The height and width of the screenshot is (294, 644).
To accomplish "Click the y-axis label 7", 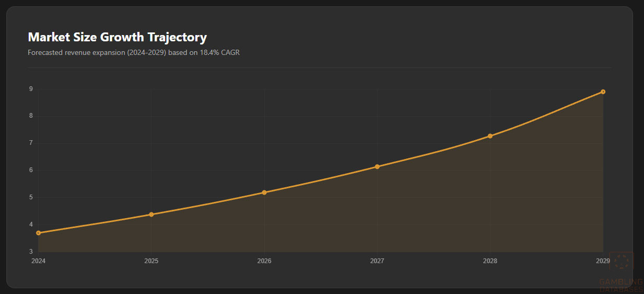I will click(31, 143).
